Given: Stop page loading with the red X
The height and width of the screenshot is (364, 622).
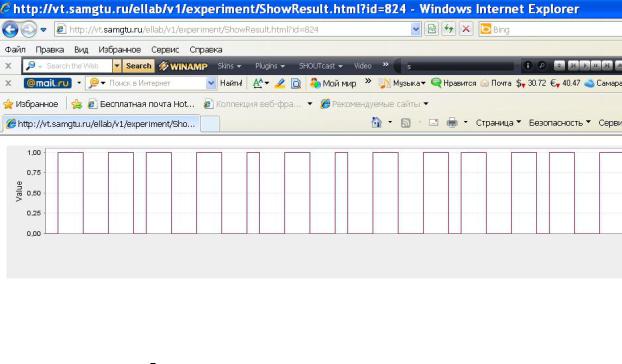Looking at the screenshot, I should 466,30.
